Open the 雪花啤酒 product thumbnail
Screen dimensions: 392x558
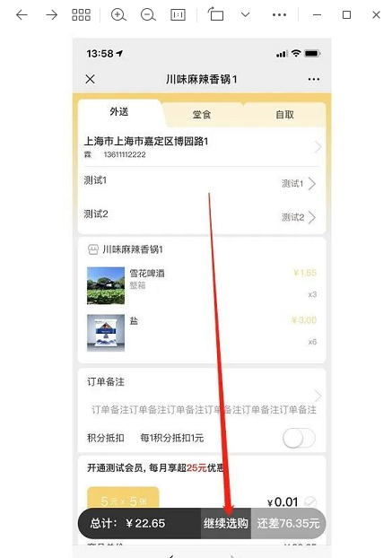(x=106, y=286)
